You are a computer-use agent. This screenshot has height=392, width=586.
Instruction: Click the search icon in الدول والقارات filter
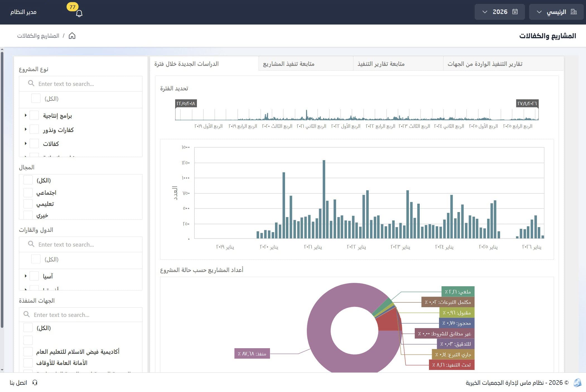pyautogui.click(x=31, y=244)
